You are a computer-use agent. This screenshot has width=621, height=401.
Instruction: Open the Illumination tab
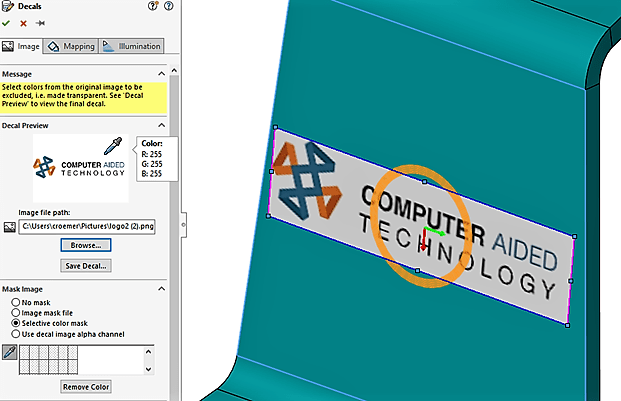tap(131, 46)
